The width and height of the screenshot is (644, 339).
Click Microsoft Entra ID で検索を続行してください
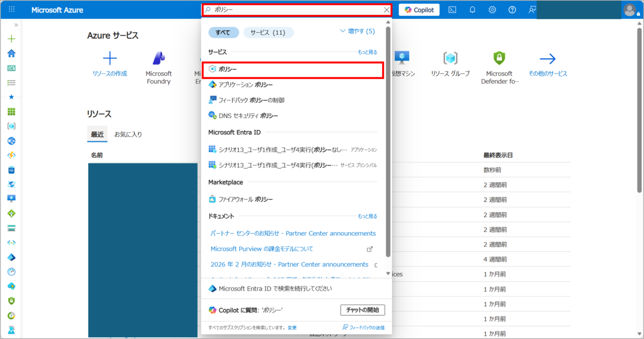click(275, 288)
